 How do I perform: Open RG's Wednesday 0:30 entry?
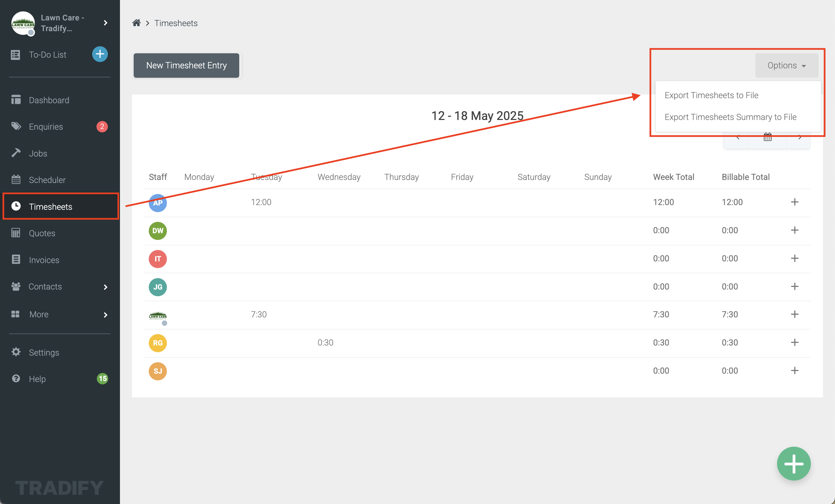(325, 342)
